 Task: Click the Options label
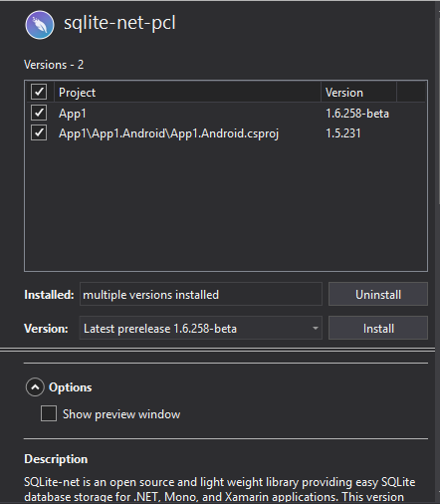[x=71, y=387]
